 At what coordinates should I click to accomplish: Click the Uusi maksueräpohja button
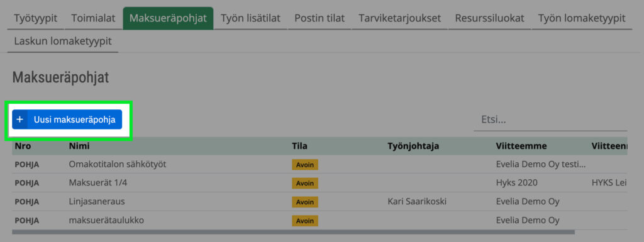tap(67, 119)
